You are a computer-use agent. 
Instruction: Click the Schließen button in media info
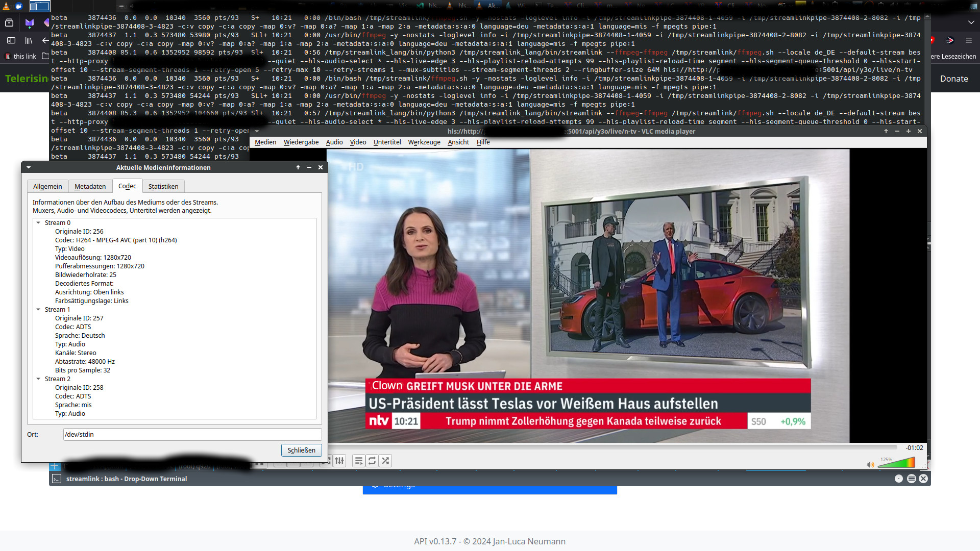point(301,450)
